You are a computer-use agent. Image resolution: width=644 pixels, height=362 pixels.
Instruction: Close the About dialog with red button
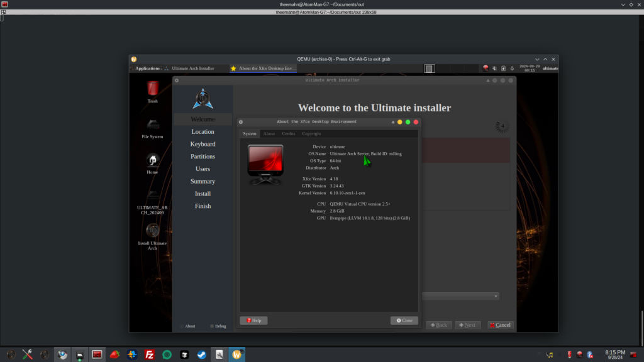[x=416, y=122]
